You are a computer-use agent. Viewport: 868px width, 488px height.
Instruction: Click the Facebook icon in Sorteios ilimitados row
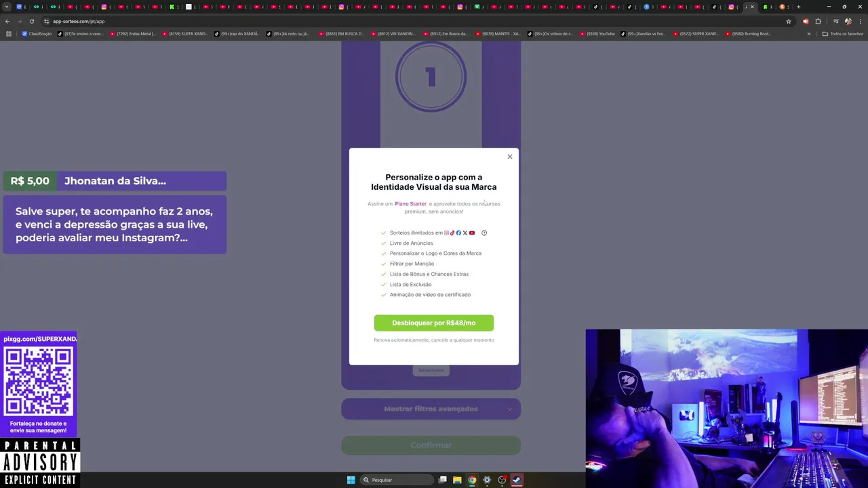458,232
